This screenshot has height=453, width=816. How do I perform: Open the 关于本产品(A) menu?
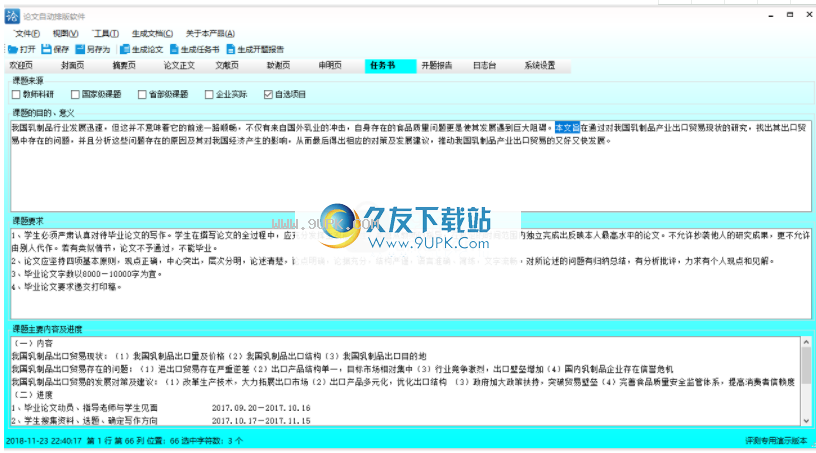(x=210, y=33)
